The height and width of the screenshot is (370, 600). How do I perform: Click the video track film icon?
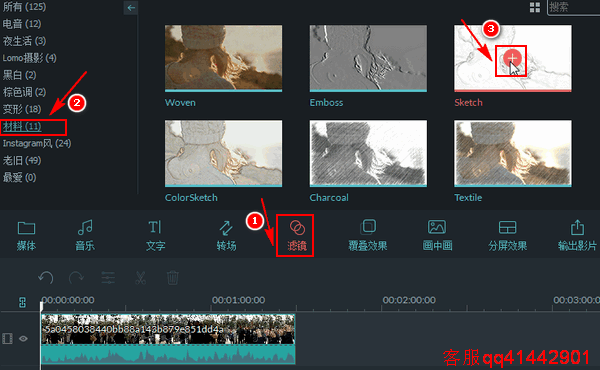coord(7,339)
